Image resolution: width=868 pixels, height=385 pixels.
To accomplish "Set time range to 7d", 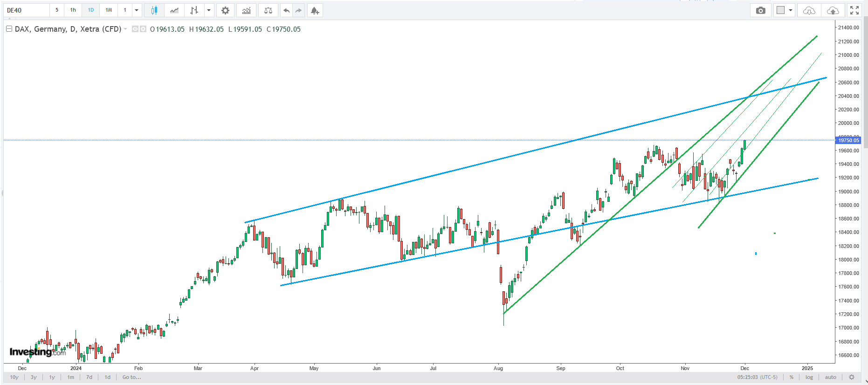I will (x=89, y=377).
